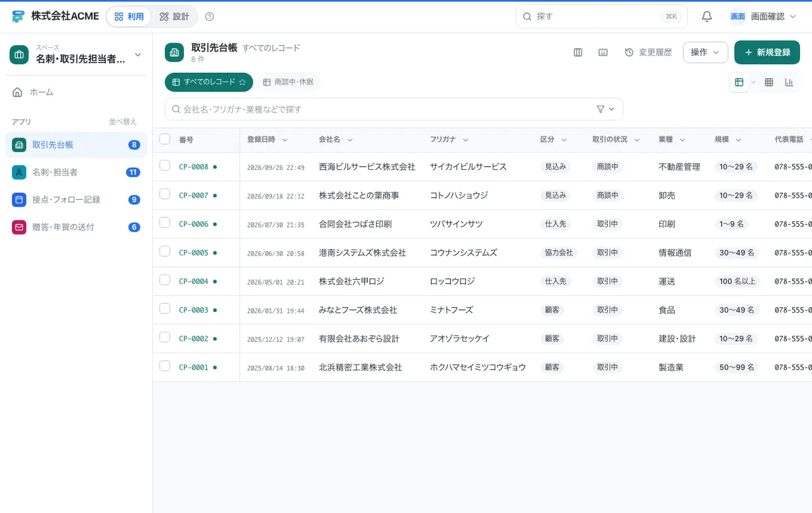812x513 pixels.
Task: Click the home icon next to ホーム
Action: click(x=18, y=92)
